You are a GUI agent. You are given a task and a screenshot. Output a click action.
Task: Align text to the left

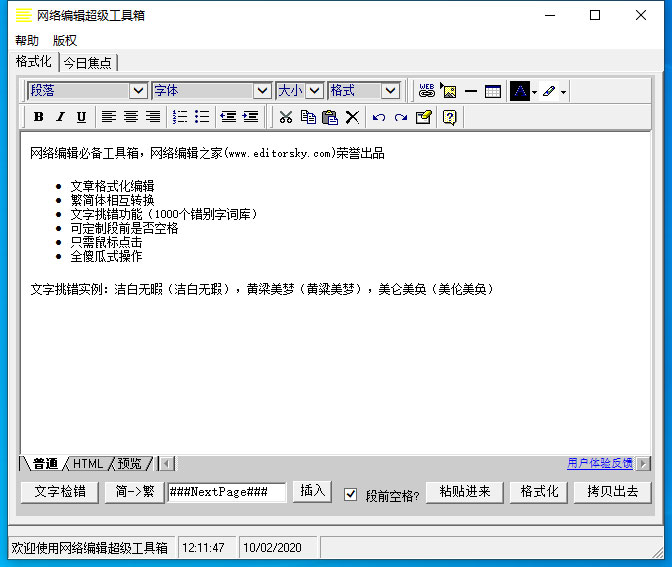click(x=109, y=117)
